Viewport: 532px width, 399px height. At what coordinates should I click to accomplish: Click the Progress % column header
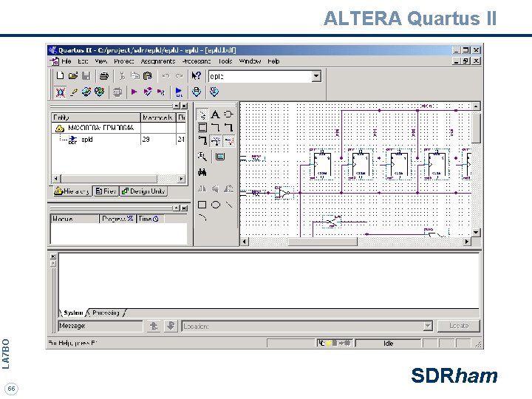117,219
